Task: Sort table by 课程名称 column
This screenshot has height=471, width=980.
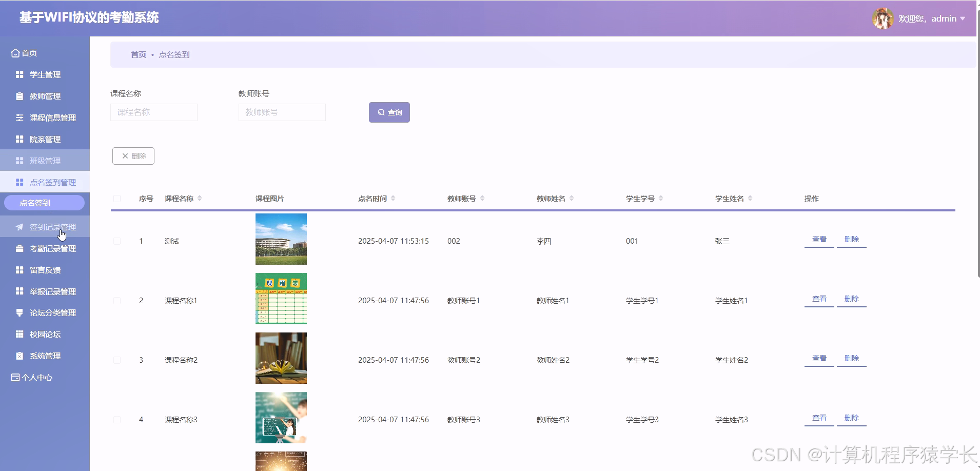Action: point(200,198)
